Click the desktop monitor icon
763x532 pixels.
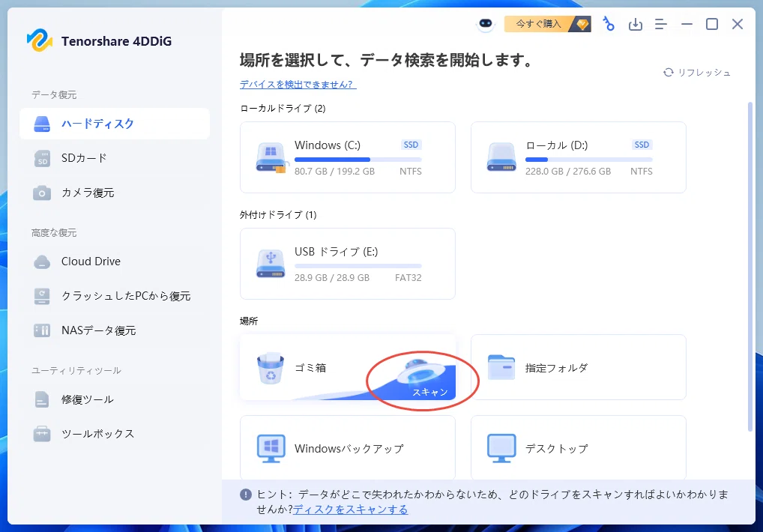coord(501,448)
